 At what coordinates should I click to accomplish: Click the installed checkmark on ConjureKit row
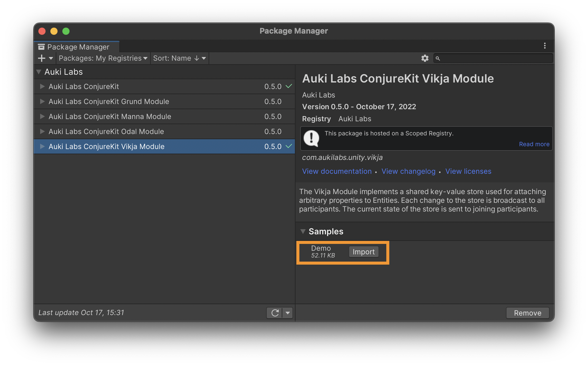(289, 86)
